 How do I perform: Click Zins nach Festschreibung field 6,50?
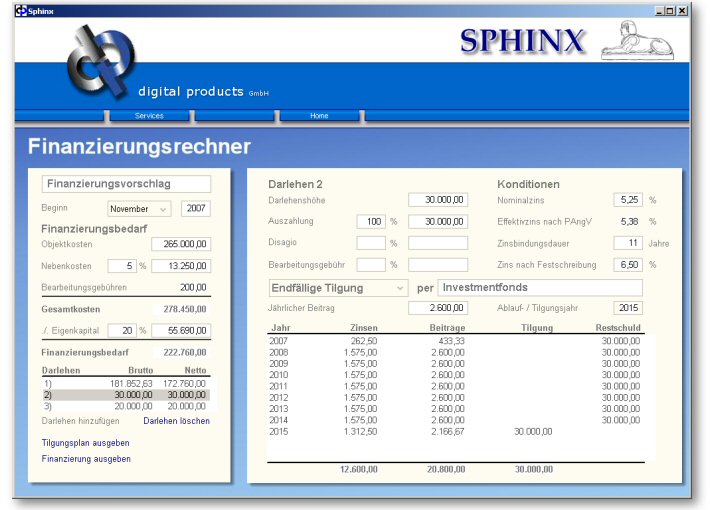(x=628, y=265)
